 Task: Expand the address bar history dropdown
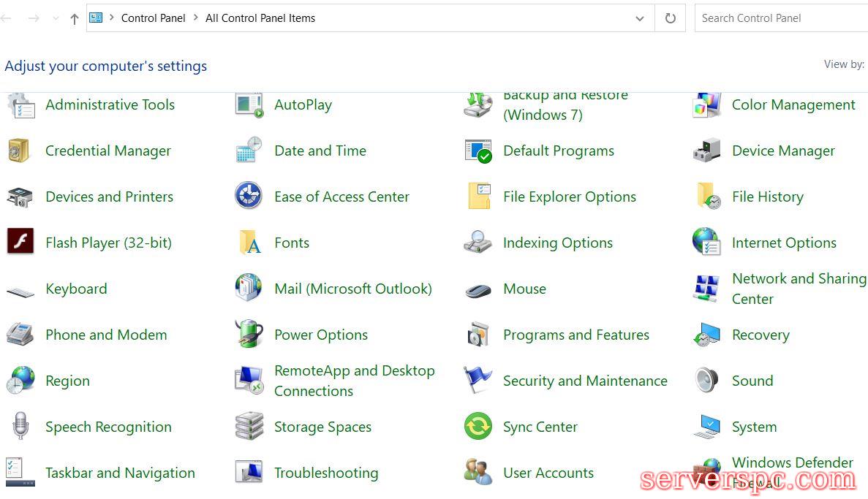click(640, 18)
